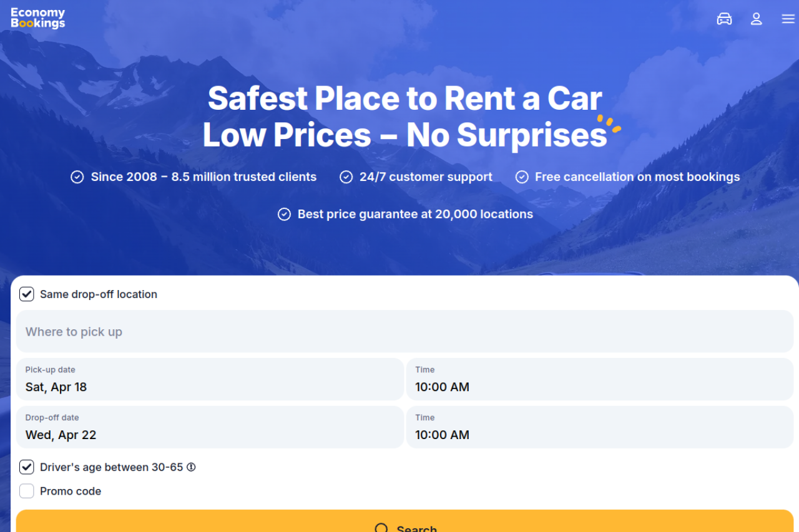Open the user account profile icon
The height and width of the screenshot is (532, 799).
[x=757, y=19]
